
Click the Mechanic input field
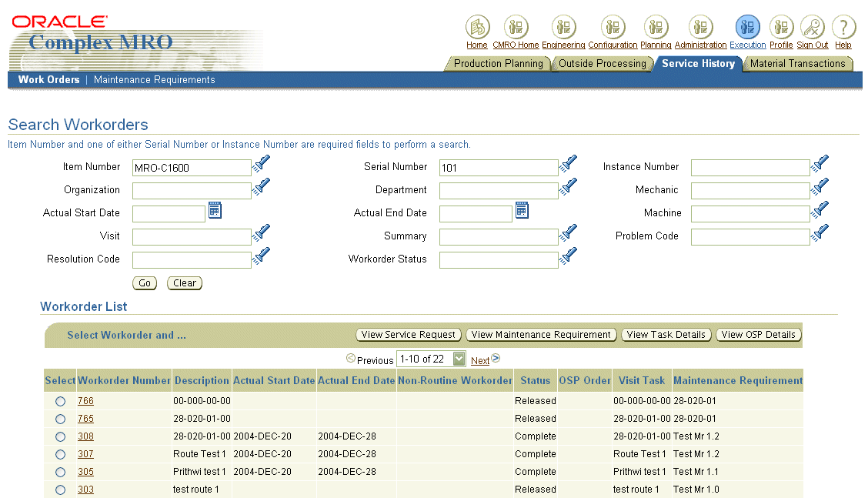click(750, 191)
